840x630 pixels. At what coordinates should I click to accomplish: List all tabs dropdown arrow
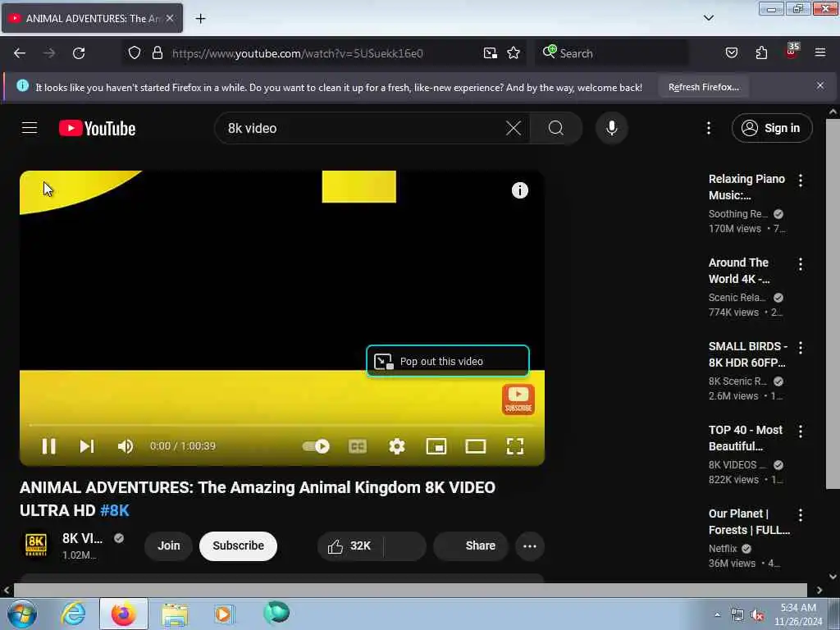pos(708,18)
